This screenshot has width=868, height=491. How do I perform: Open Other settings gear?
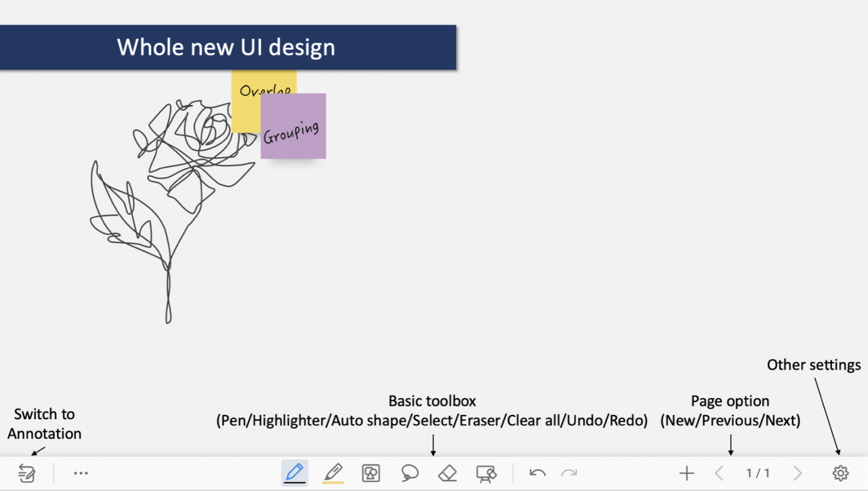(x=840, y=473)
